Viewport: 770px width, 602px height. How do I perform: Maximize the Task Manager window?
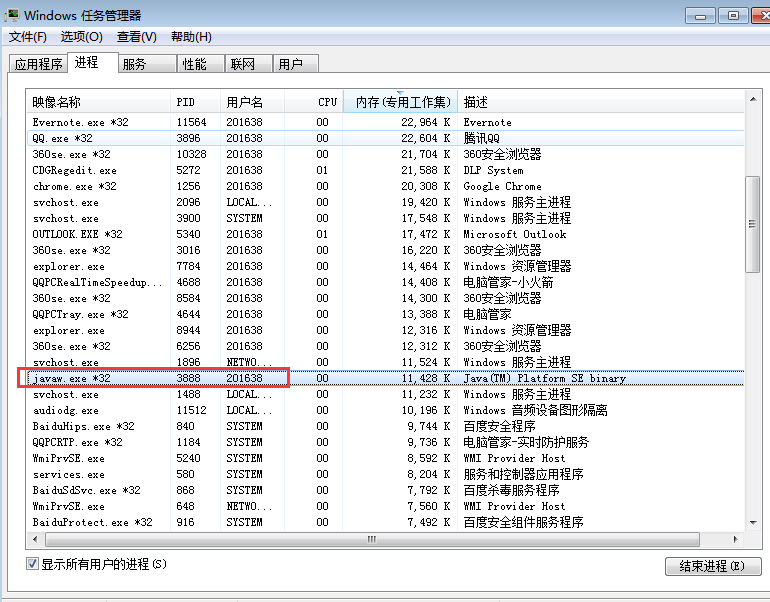coord(733,16)
